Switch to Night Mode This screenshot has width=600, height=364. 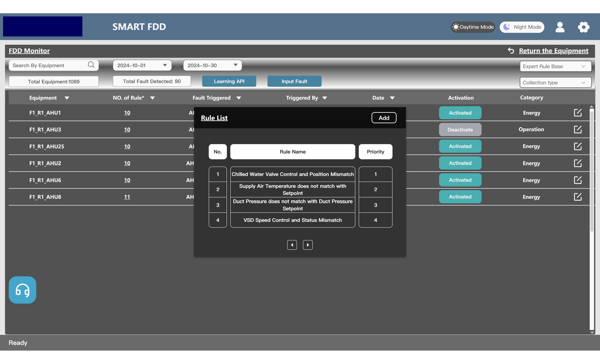click(x=522, y=27)
